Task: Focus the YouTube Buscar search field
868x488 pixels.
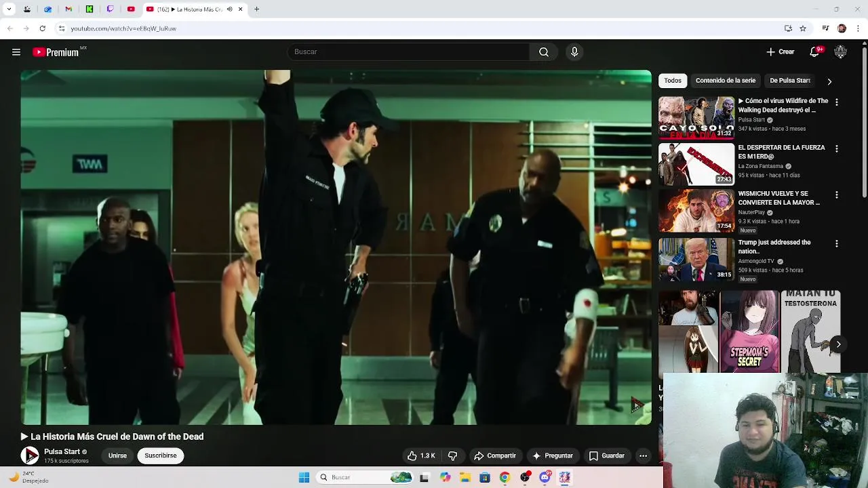Action: pyautogui.click(x=409, y=52)
